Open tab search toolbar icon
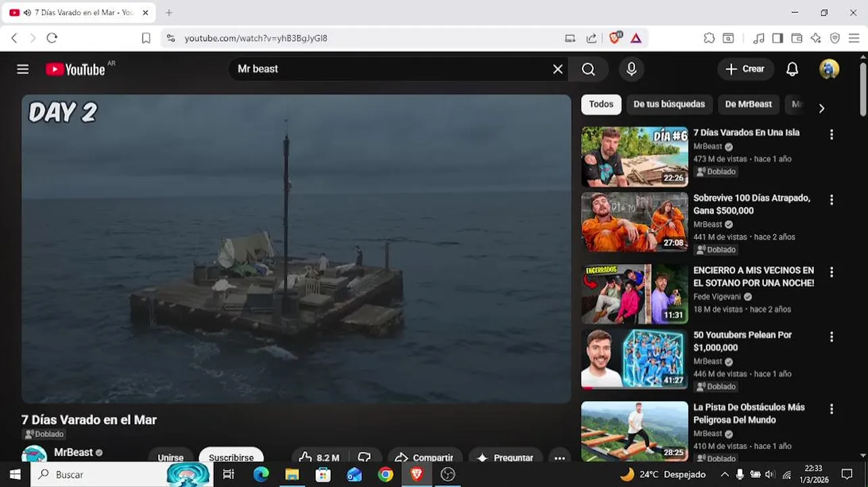Viewport: 868px width, 487px height. (728, 39)
